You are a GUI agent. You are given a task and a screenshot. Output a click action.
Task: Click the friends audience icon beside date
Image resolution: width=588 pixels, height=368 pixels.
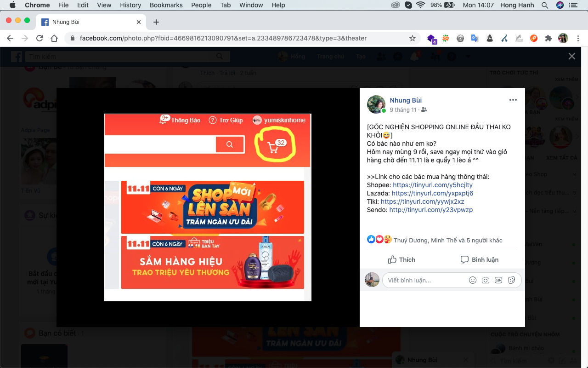pyautogui.click(x=424, y=110)
